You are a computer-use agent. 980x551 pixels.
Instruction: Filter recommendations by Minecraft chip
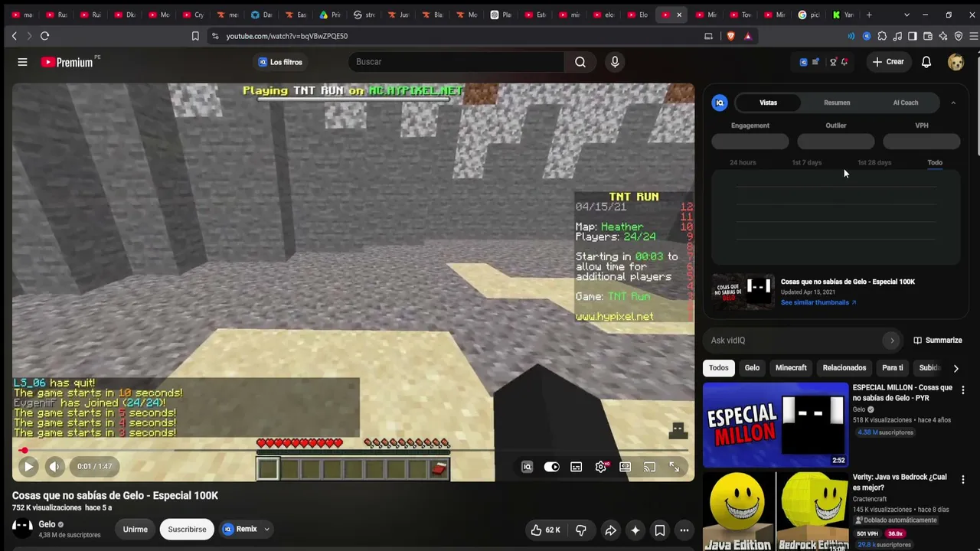(x=791, y=368)
